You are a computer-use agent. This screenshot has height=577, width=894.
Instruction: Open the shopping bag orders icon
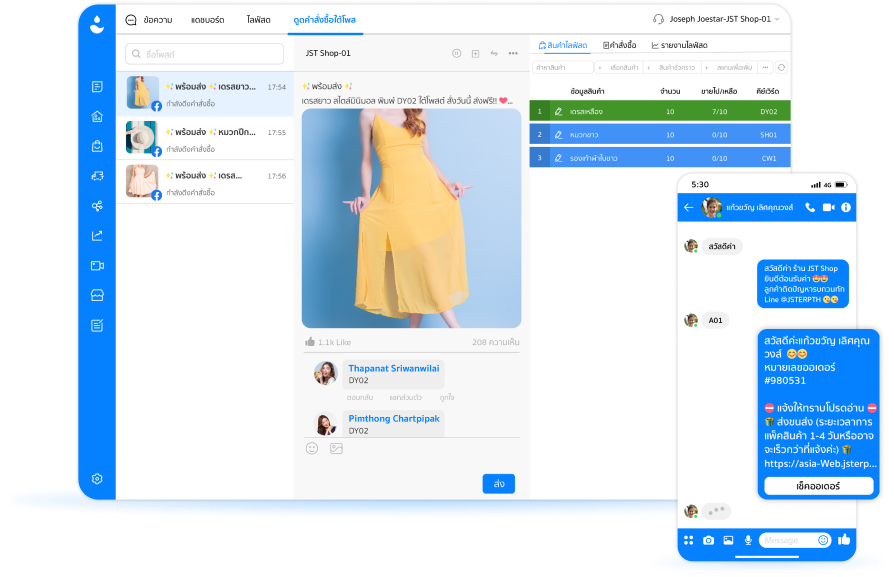click(97, 146)
